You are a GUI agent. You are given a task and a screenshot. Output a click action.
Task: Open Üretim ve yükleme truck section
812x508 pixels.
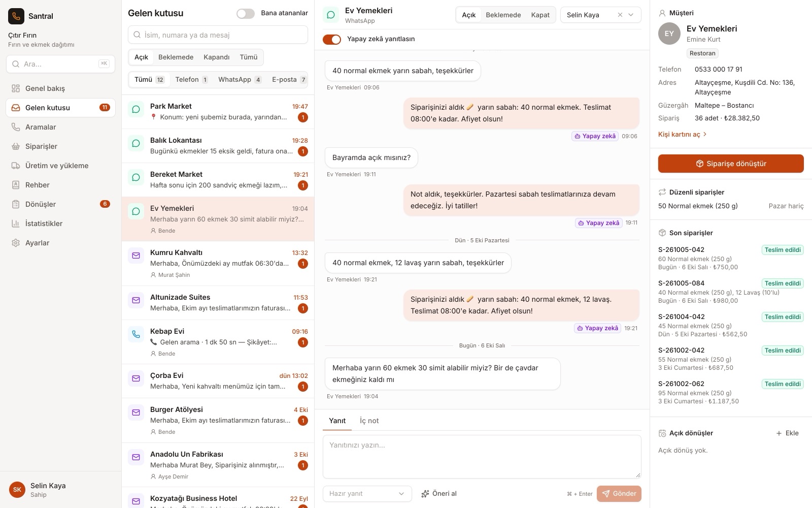coord(60,166)
